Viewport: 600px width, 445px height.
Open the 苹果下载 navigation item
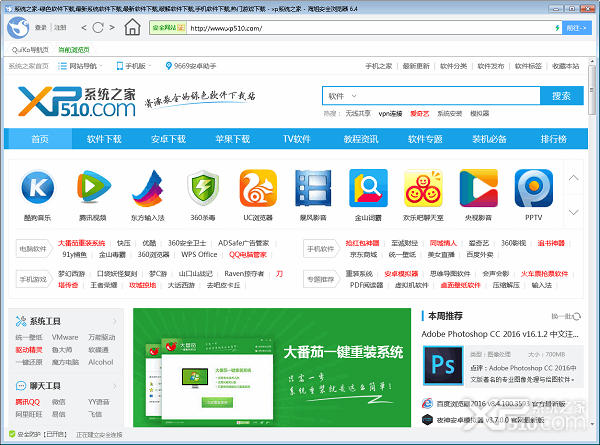pyautogui.click(x=233, y=139)
